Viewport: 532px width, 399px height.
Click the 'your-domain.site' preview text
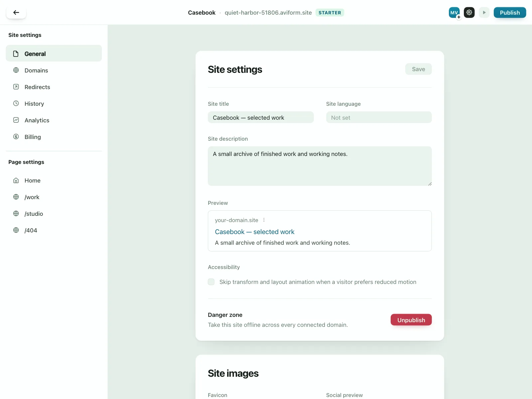click(236, 220)
